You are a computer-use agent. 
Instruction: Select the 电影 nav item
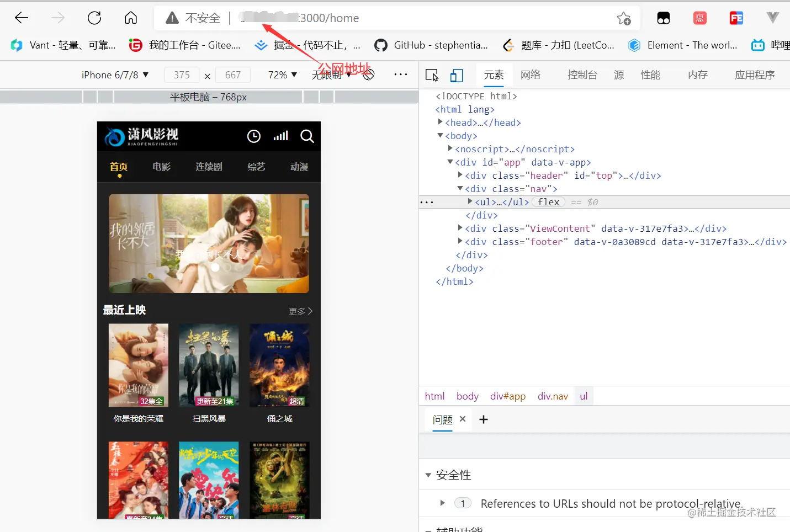pyautogui.click(x=162, y=167)
